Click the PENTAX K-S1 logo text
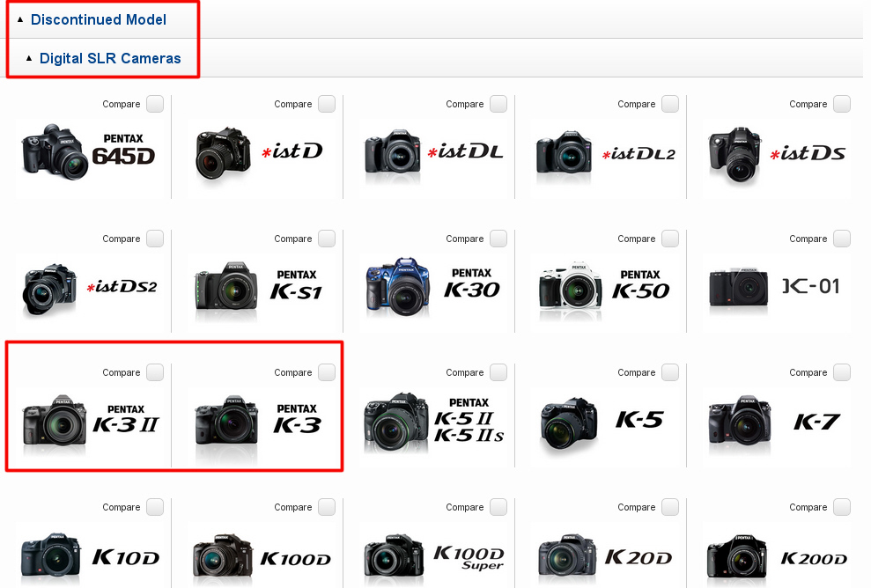This screenshot has height=588, width=871. [x=296, y=285]
